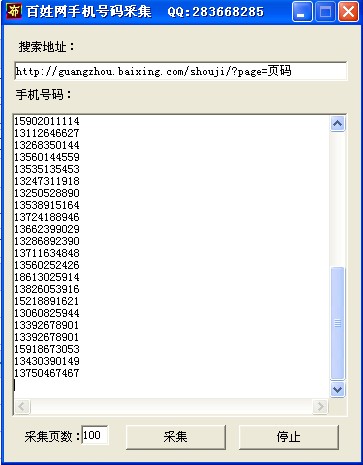363x465 pixels.
Task: Click phone number 13268350144
Action: pyautogui.click(x=47, y=145)
